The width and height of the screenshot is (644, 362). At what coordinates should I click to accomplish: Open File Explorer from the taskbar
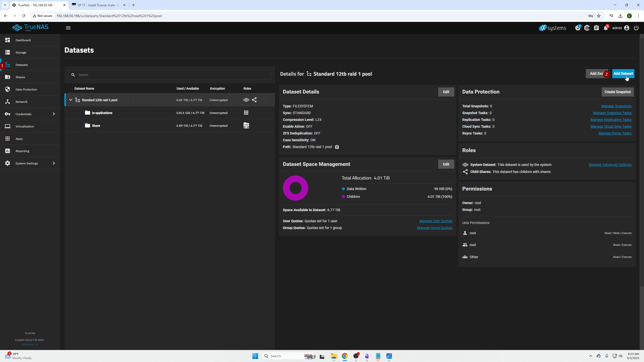[334, 356]
